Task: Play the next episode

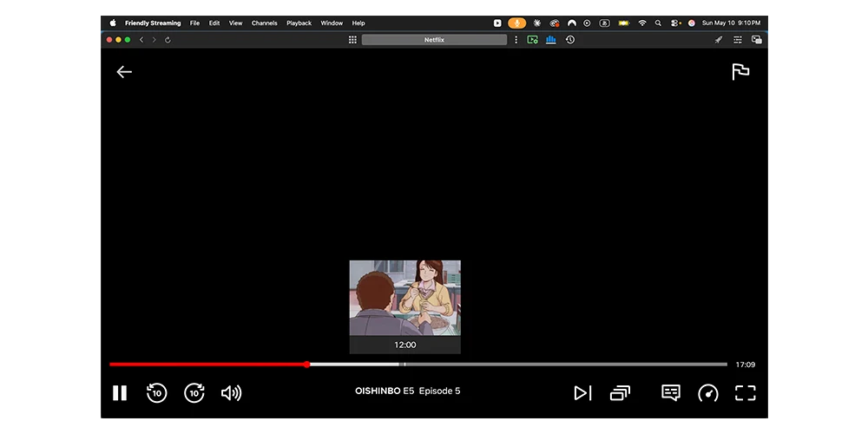Action: click(582, 393)
